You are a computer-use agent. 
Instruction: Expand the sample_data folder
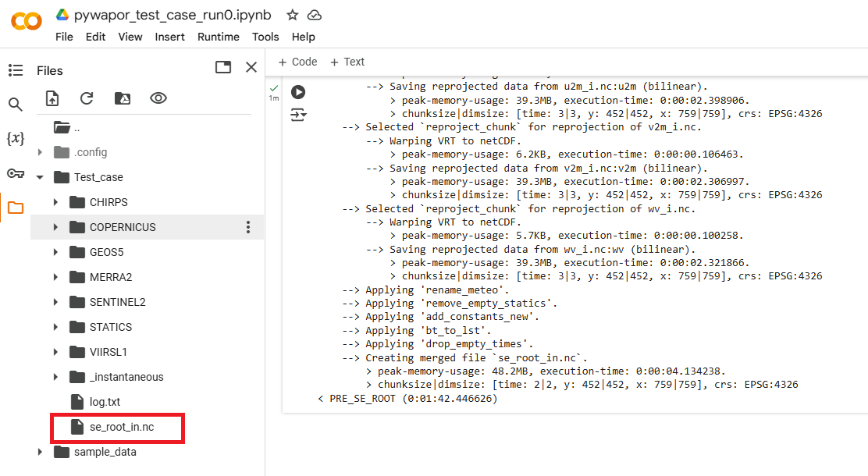40,452
